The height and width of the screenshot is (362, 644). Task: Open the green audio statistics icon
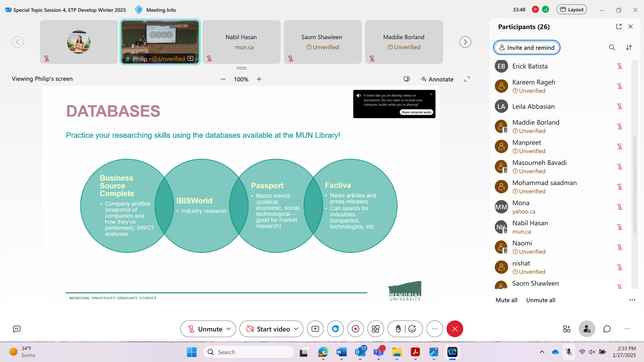pyautogui.click(x=546, y=9)
